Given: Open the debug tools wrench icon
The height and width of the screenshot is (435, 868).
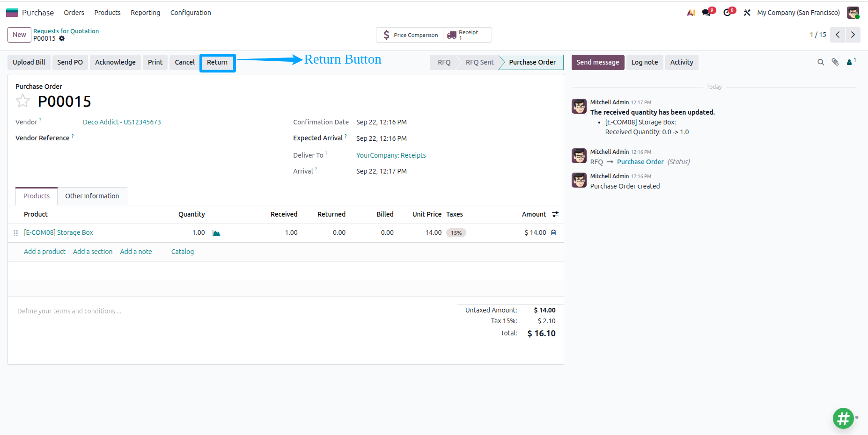Looking at the screenshot, I should point(747,13).
